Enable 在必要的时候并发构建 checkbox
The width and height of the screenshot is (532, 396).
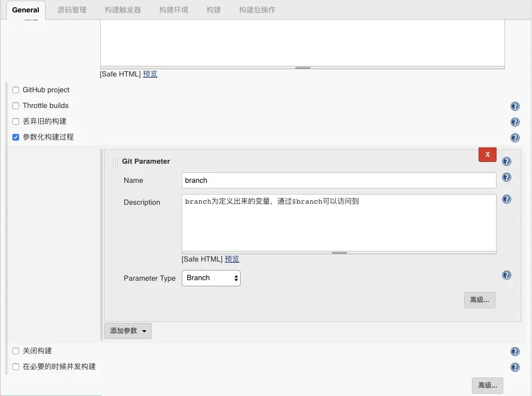pyautogui.click(x=16, y=367)
